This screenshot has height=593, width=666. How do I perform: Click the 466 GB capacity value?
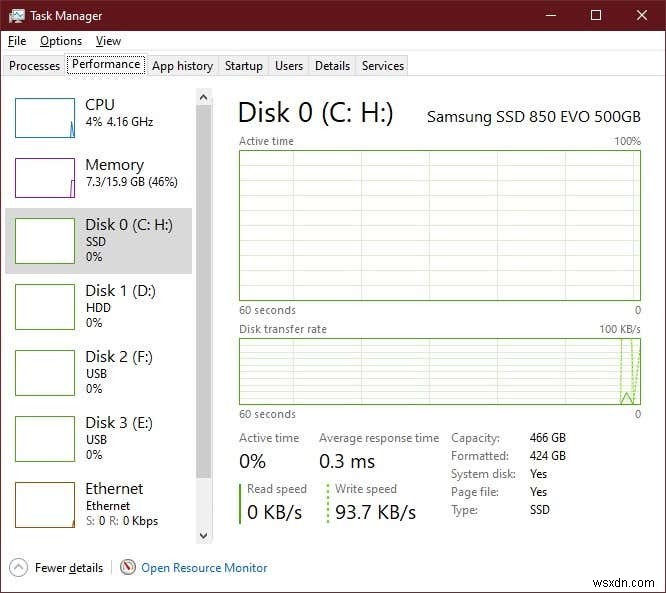[547, 438]
